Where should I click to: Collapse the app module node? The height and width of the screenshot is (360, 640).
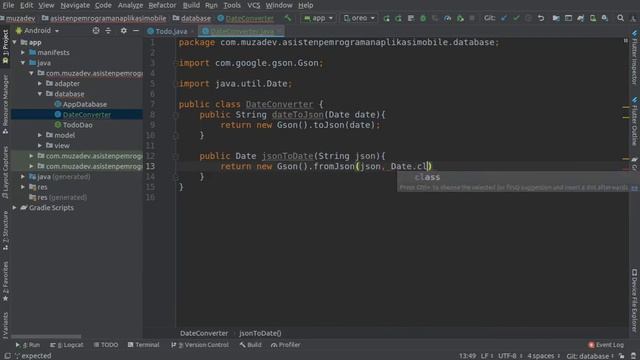pyautogui.click(x=15, y=42)
